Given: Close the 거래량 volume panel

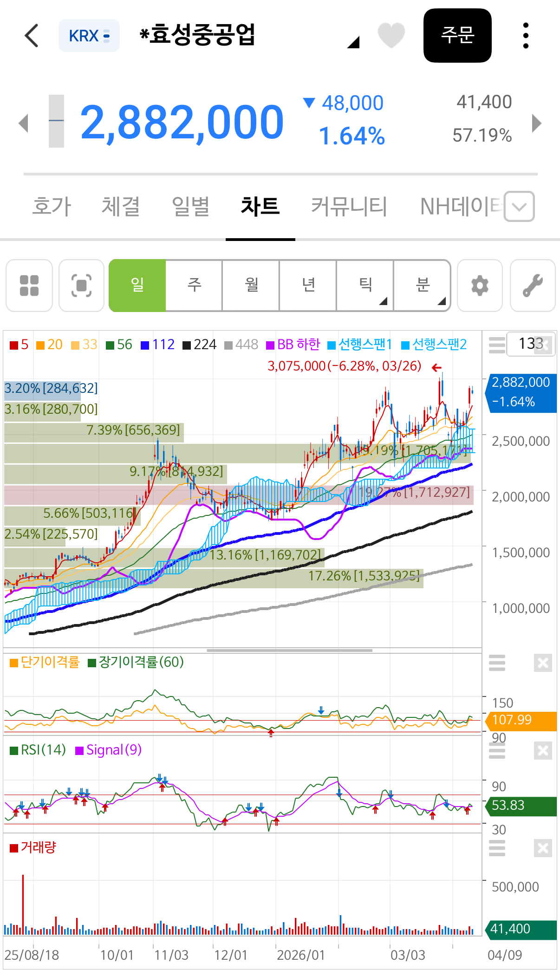Looking at the screenshot, I should click(543, 848).
